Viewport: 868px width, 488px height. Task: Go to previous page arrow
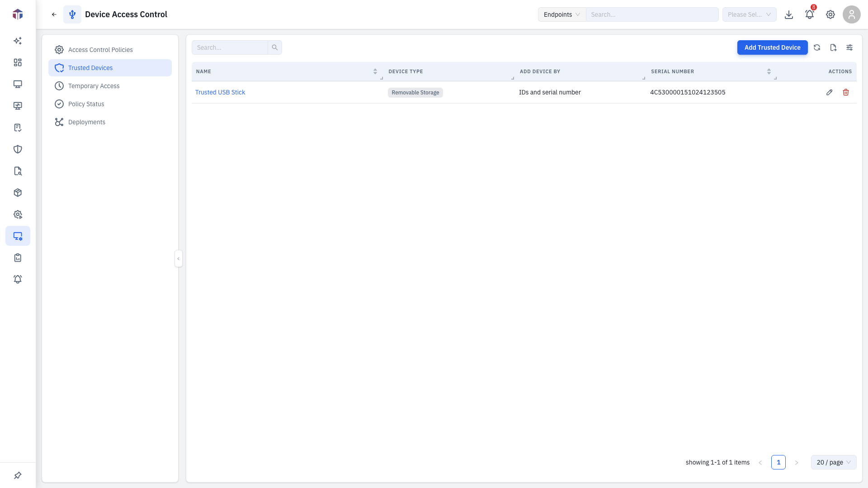tap(760, 462)
